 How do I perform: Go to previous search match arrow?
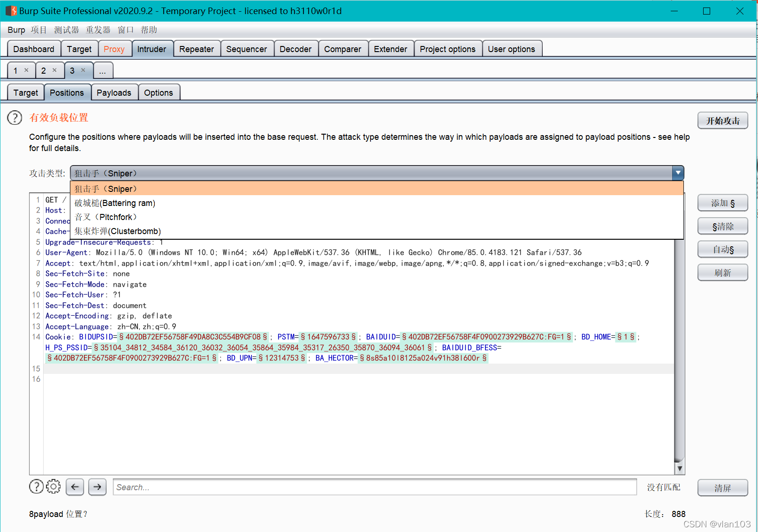75,487
